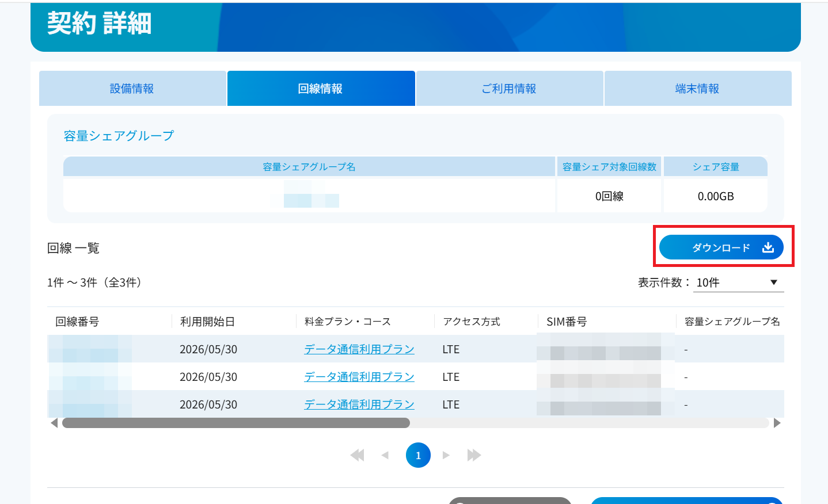Click 容量シェアグループ名 header in line list table
The image size is (828, 504).
(x=732, y=322)
